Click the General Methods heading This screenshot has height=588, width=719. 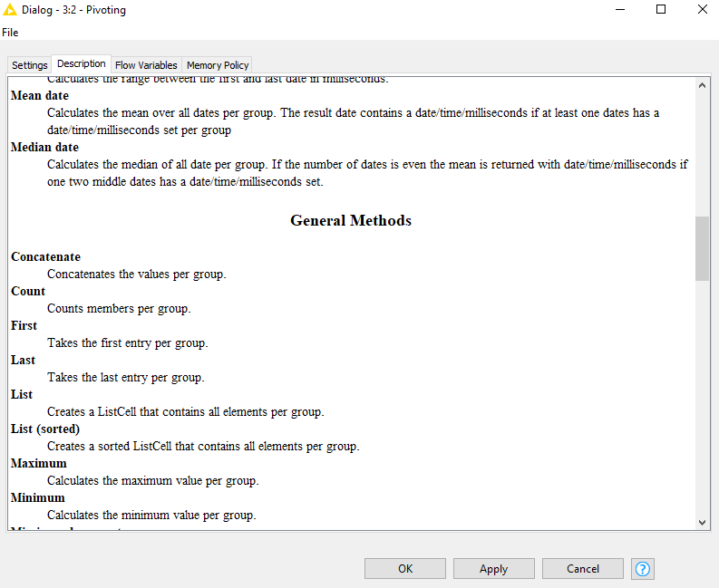pos(351,220)
